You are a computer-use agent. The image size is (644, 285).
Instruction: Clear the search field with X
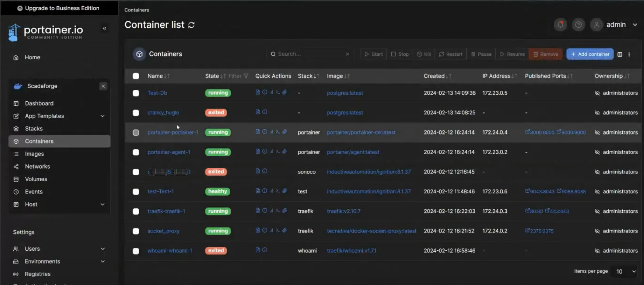coord(348,54)
